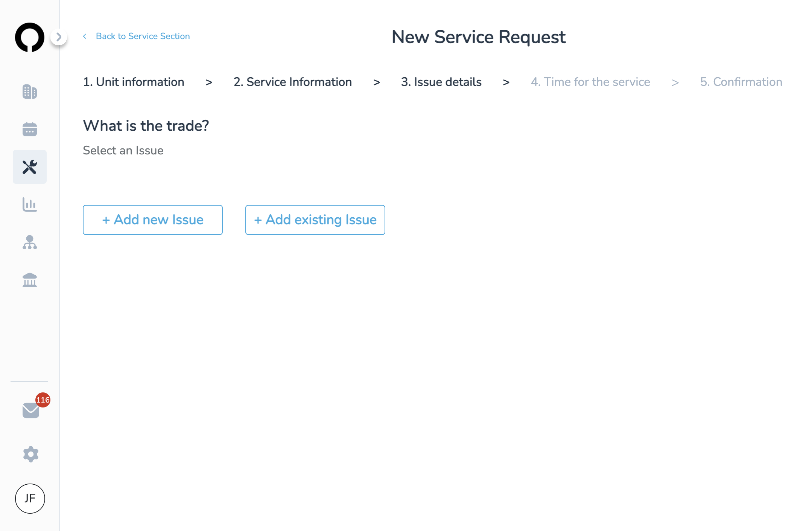Click the + Add existing Issue button
Image resolution: width=812 pixels, height=531 pixels.
[x=315, y=220]
